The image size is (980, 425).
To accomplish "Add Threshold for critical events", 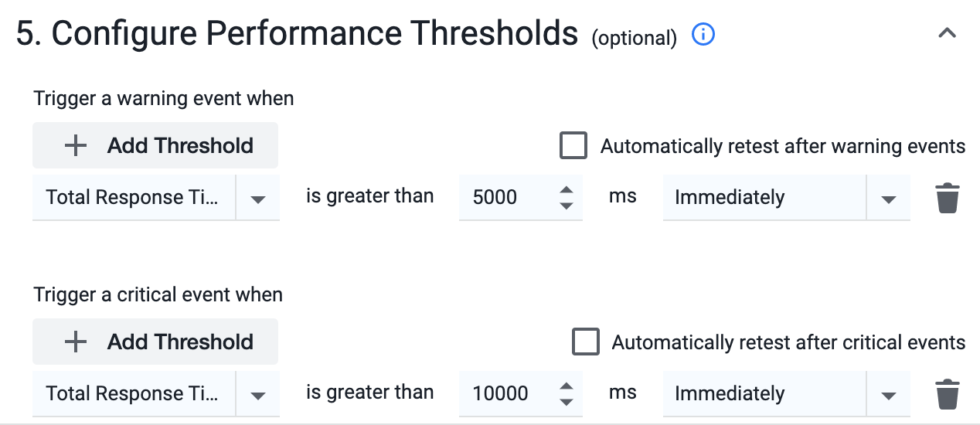I will pyautogui.click(x=155, y=342).
